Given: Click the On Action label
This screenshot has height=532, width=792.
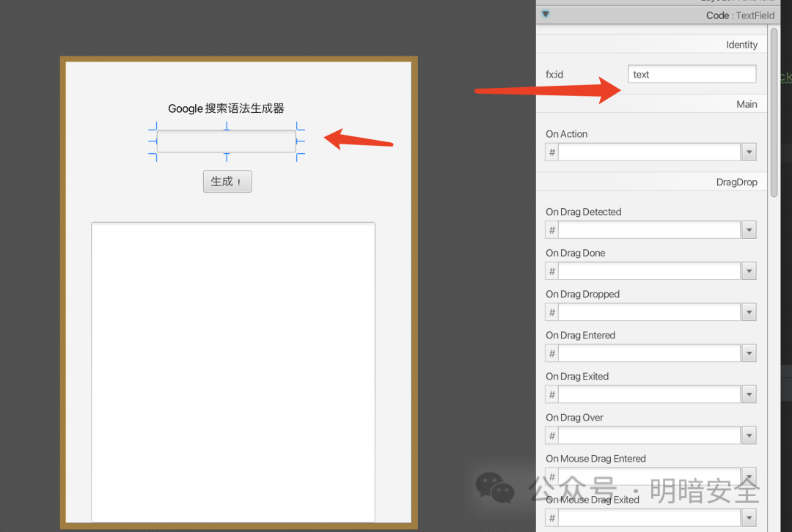Looking at the screenshot, I should [x=566, y=134].
